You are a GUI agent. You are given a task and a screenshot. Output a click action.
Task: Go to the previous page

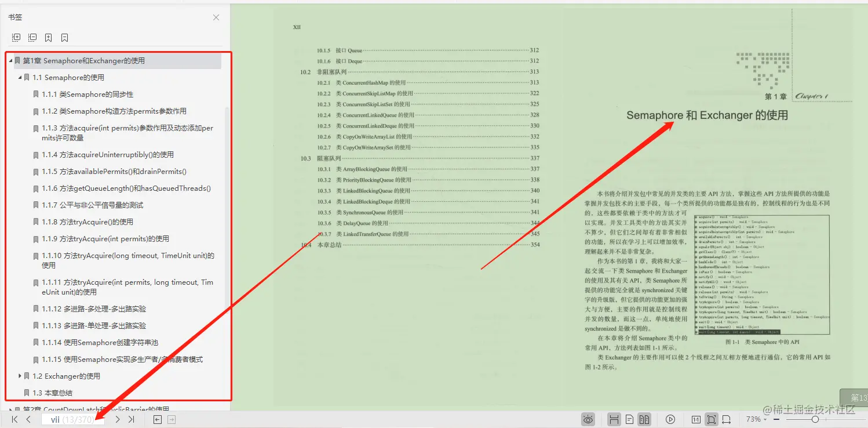[x=28, y=419]
